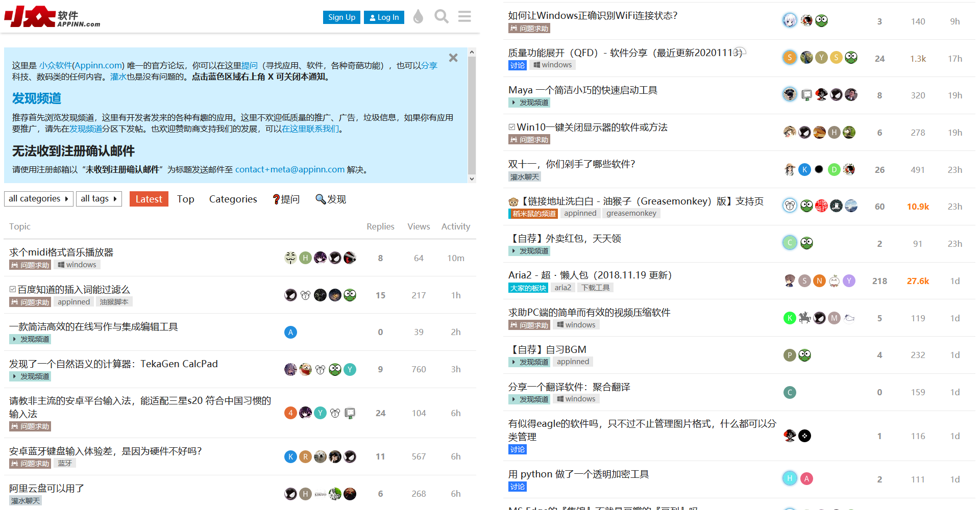Click the water drop icon in header
The width and height of the screenshot is (980, 510).
(x=418, y=17)
